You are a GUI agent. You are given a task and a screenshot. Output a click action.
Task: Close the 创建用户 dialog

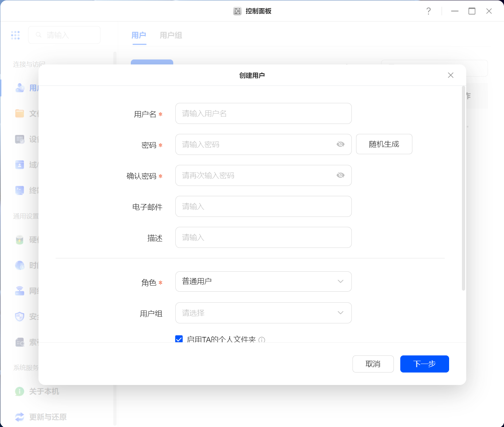[x=451, y=75]
